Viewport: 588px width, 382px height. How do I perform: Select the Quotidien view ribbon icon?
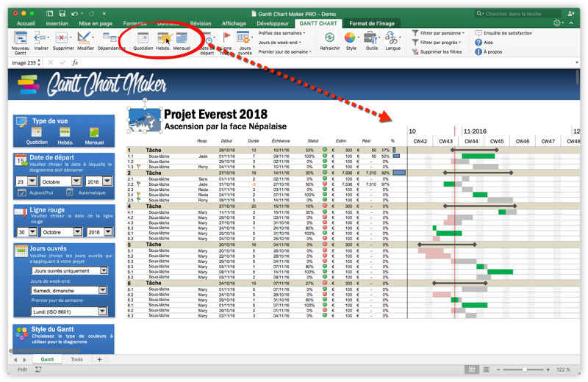pos(143,38)
